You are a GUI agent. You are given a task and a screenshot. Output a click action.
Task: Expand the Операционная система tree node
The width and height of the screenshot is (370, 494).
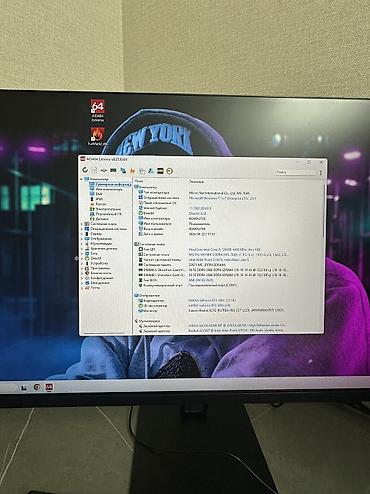(82, 229)
